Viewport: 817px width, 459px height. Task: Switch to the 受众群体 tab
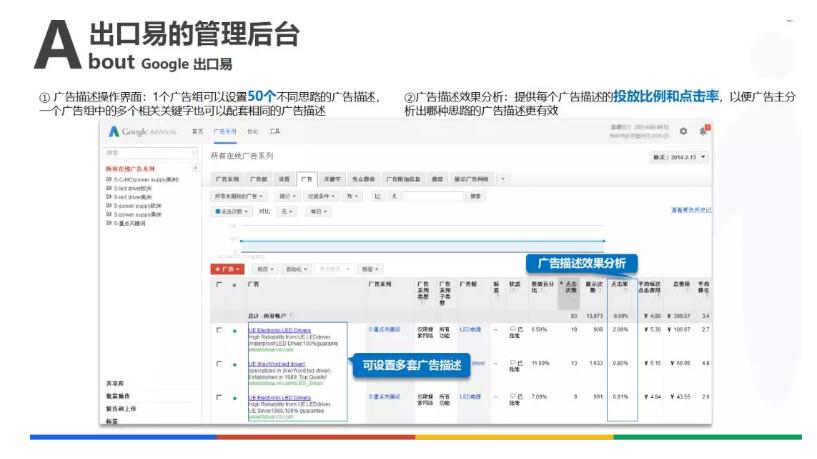pyautogui.click(x=363, y=179)
